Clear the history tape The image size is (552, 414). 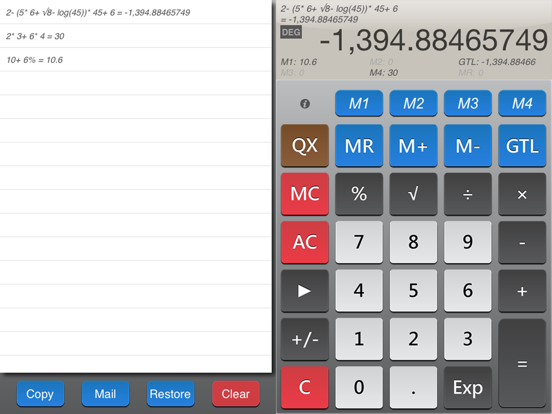click(x=236, y=394)
